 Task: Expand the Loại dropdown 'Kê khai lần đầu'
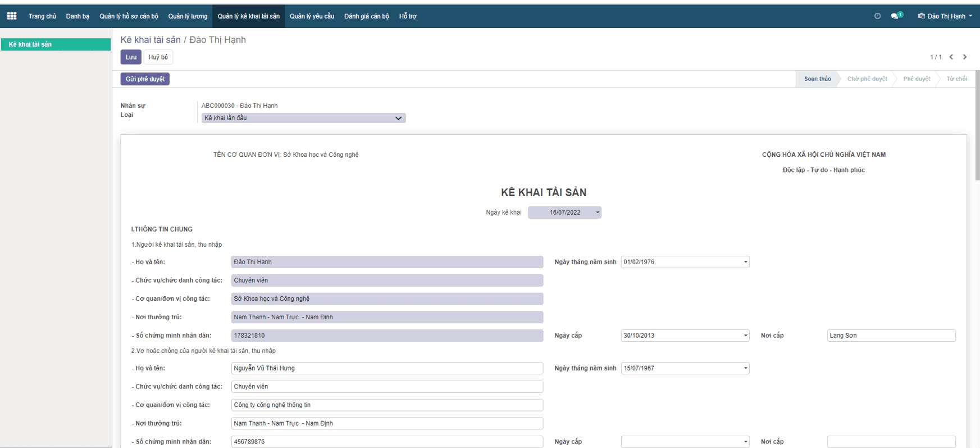point(303,118)
